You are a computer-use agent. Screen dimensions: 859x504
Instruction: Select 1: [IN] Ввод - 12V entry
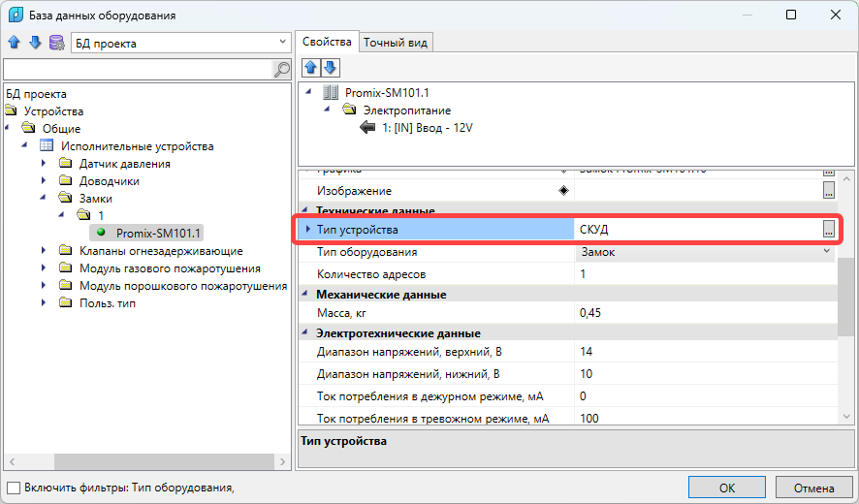pos(428,128)
